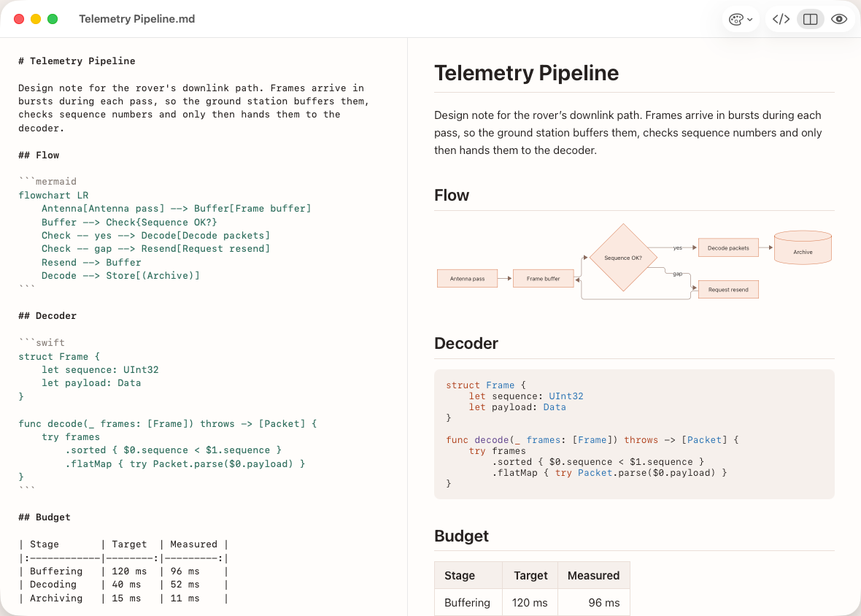861x616 pixels.
Task: Click the 'yes' edge label in diagram
Action: (x=678, y=247)
